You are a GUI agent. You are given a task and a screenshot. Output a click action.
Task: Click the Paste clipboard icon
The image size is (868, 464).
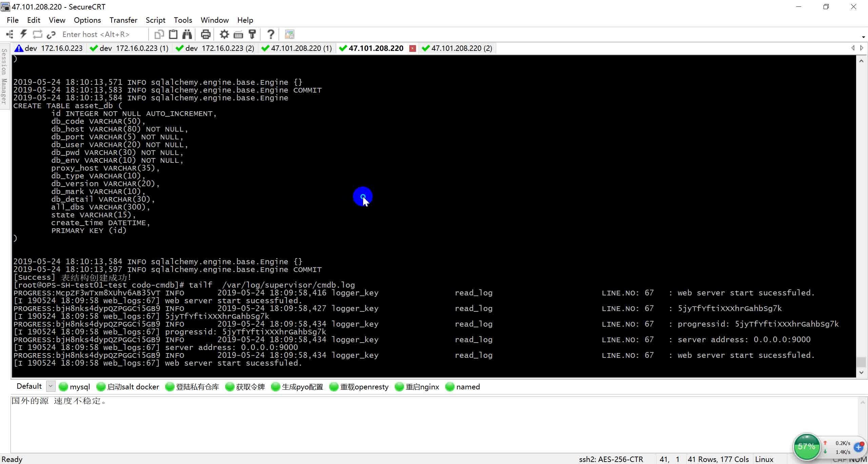pyautogui.click(x=173, y=34)
